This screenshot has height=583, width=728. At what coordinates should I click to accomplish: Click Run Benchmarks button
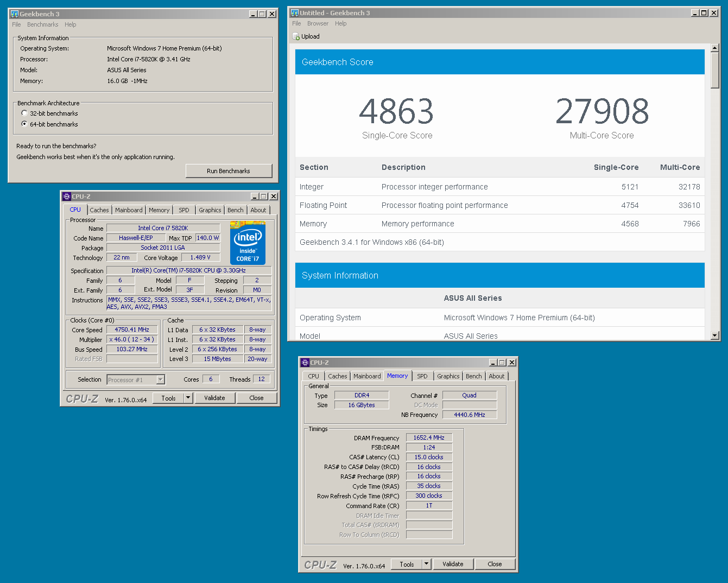[229, 171]
